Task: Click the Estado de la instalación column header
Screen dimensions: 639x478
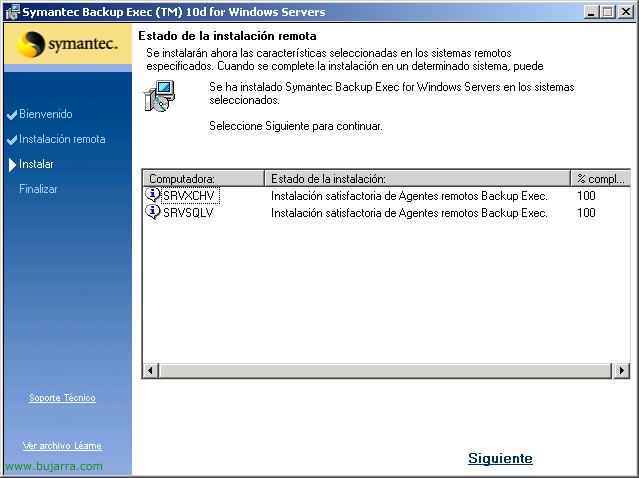Action: click(x=418, y=178)
